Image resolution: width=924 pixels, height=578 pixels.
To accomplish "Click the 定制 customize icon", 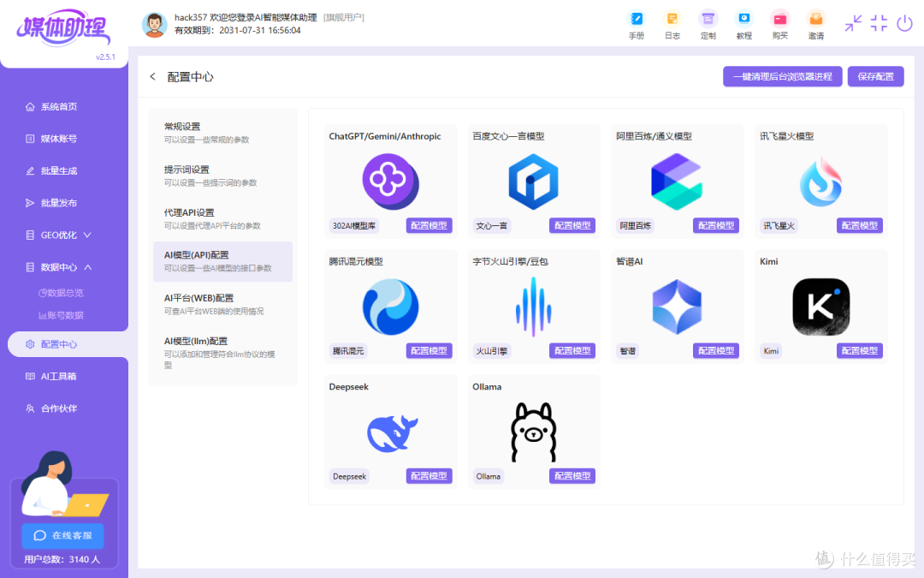I will point(708,26).
